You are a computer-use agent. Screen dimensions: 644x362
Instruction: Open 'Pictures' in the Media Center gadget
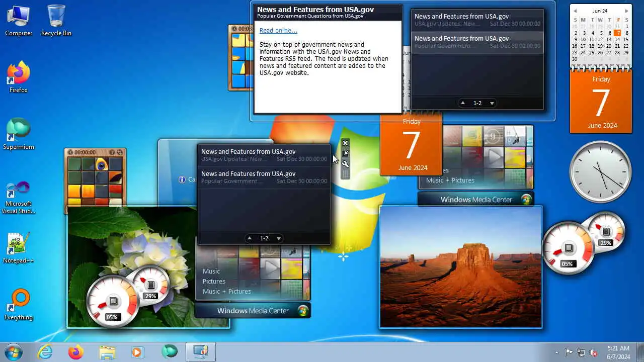coord(214,281)
